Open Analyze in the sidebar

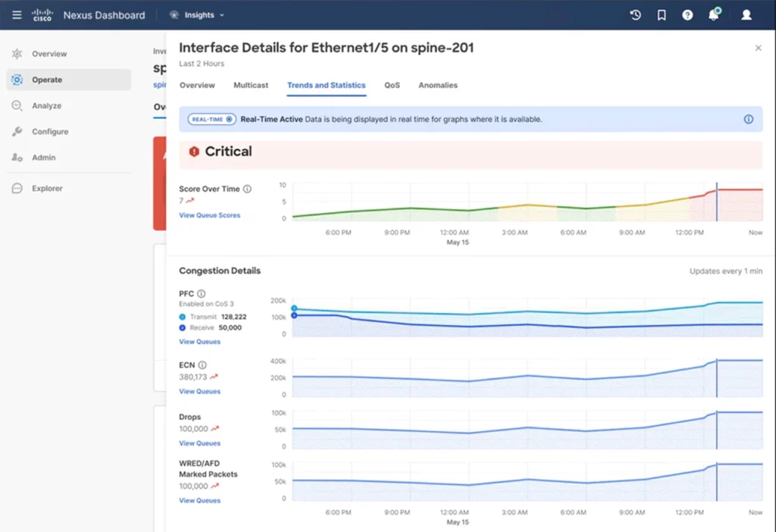tap(69, 105)
